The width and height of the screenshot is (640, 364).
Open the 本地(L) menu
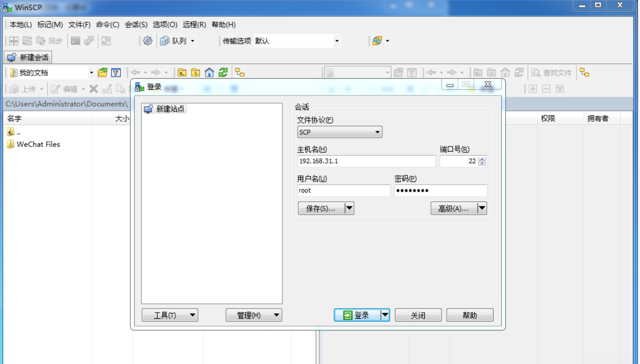pyautogui.click(x=20, y=24)
